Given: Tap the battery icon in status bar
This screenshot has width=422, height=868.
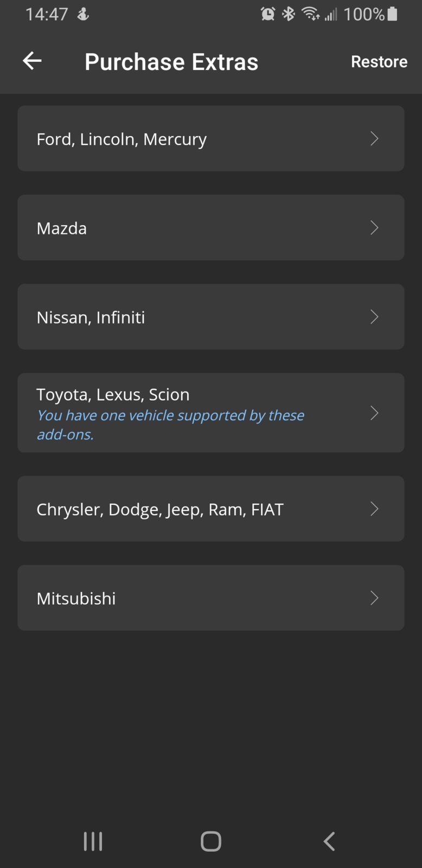Looking at the screenshot, I should (x=393, y=14).
